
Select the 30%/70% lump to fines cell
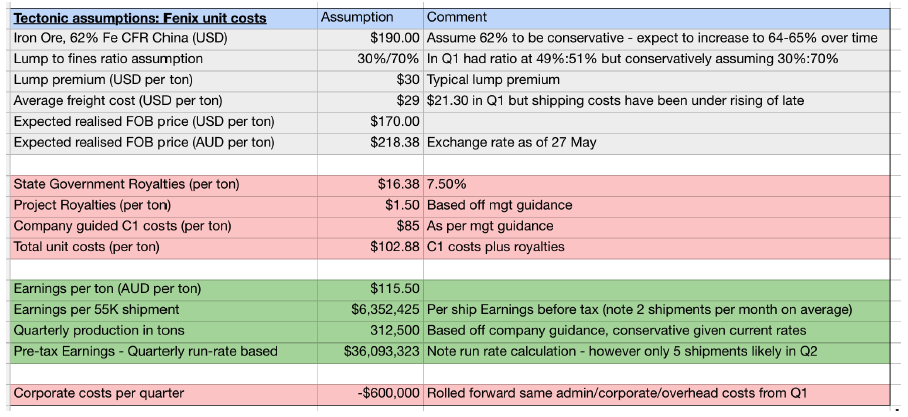click(x=388, y=59)
